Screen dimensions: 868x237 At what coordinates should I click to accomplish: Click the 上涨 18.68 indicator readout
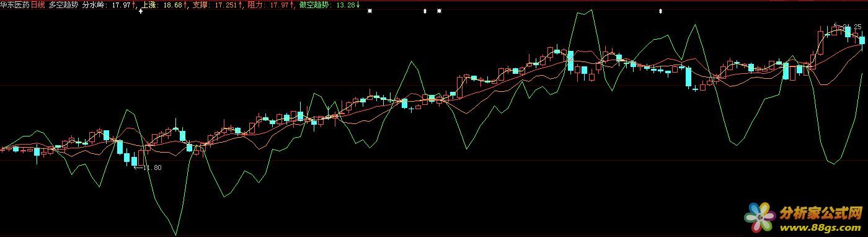tap(162, 4)
